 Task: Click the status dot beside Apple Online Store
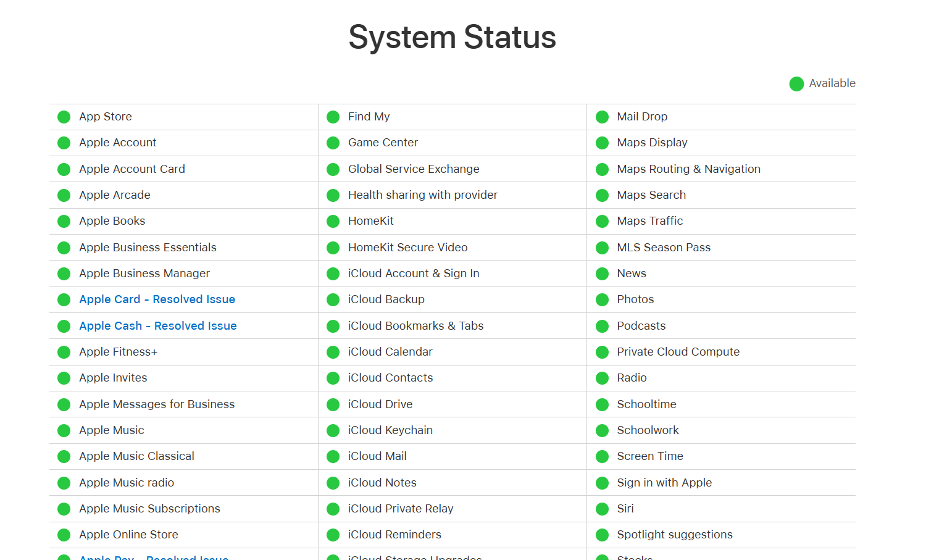pyautogui.click(x=64, y=535)
